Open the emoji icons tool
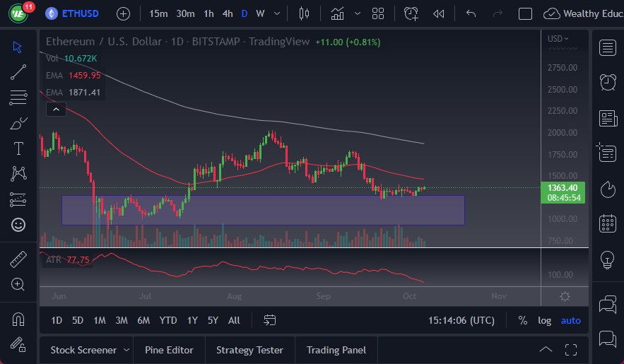 (x=18, y=225)
